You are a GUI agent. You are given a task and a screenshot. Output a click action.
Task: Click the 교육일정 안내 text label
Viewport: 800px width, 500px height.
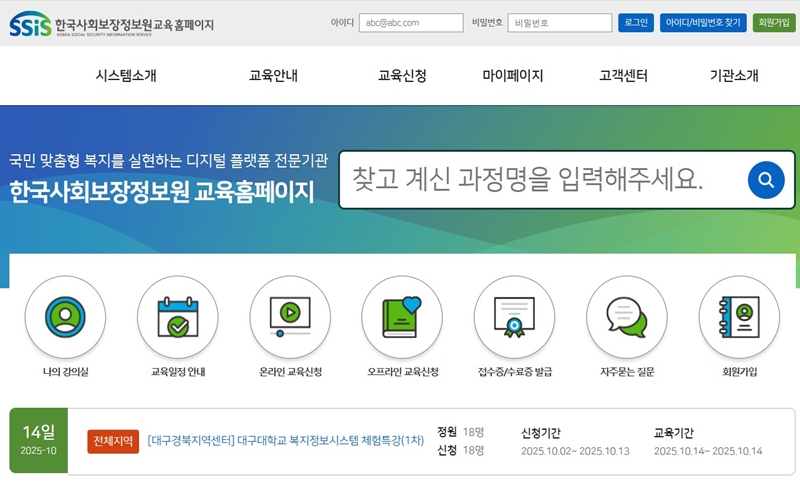[x=178, y=371]
